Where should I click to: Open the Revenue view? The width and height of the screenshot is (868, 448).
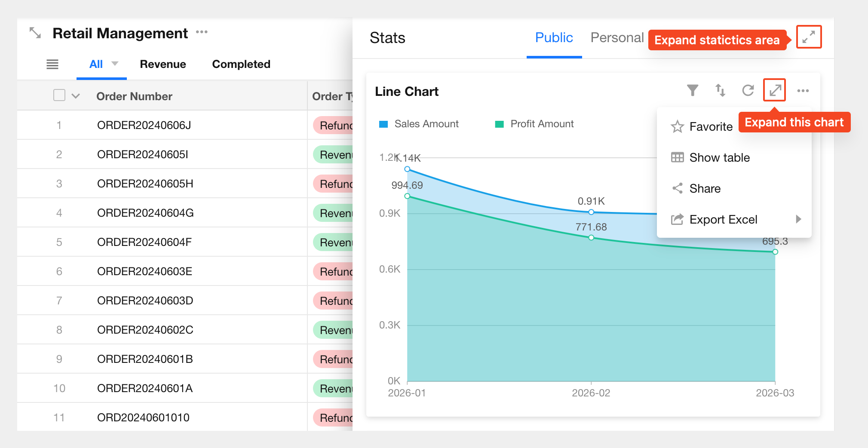pos(163,64)
